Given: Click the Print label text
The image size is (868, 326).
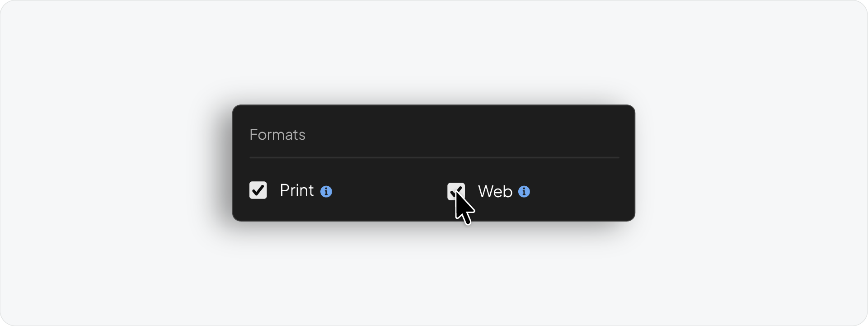Looking at the screenshot, I should click(x=297, y=190).
